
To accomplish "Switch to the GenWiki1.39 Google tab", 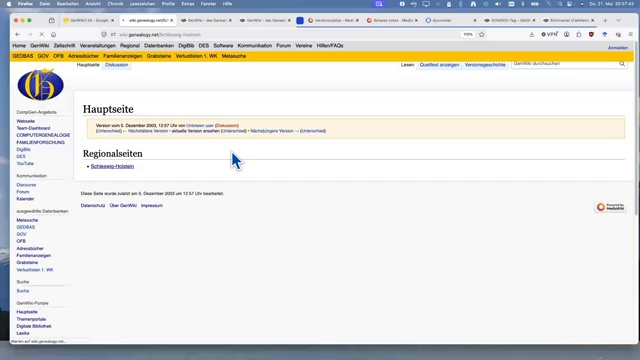I will (x=89, y=20).
